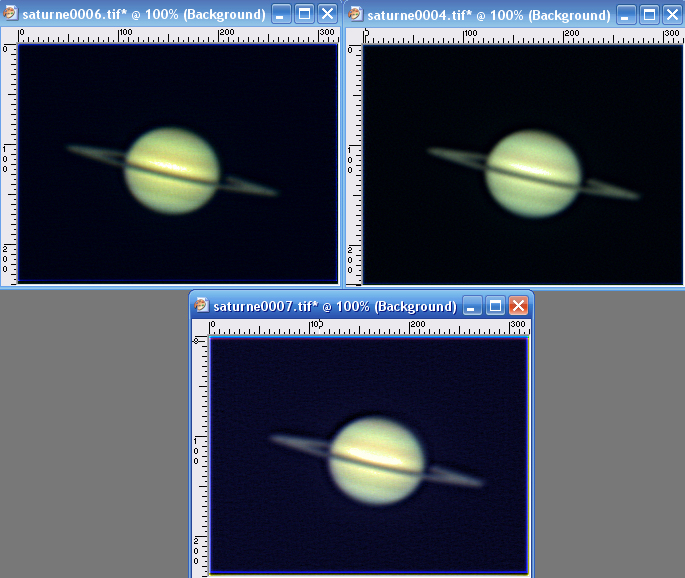Minimize the saturne0006.tif window
This screenshot has width=685, height=578.
point(281,14)
